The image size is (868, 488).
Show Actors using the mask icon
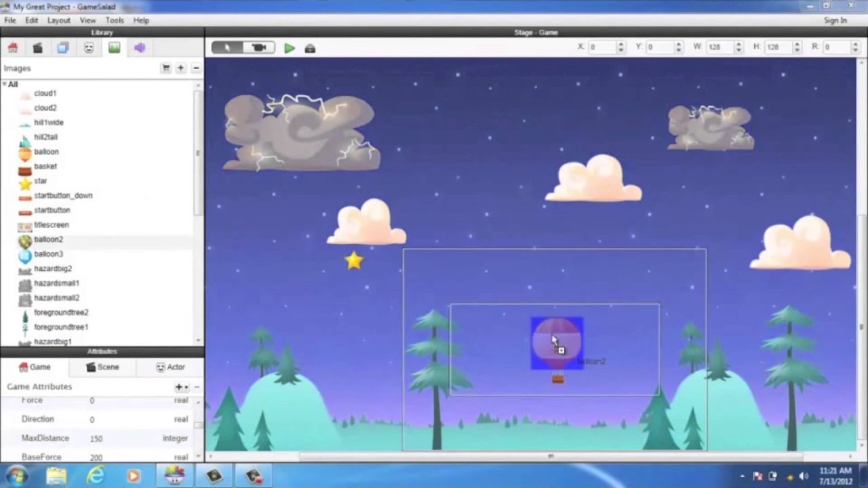pyautogui.click(x=89, y=47)
